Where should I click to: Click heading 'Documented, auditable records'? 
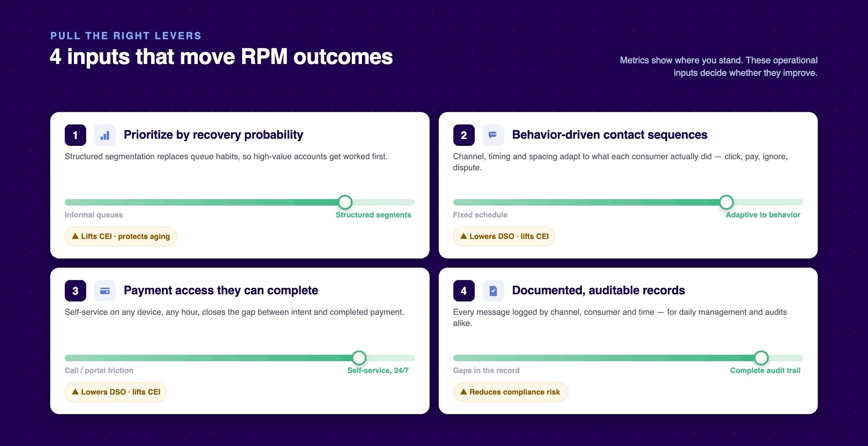tap(598, 290)
